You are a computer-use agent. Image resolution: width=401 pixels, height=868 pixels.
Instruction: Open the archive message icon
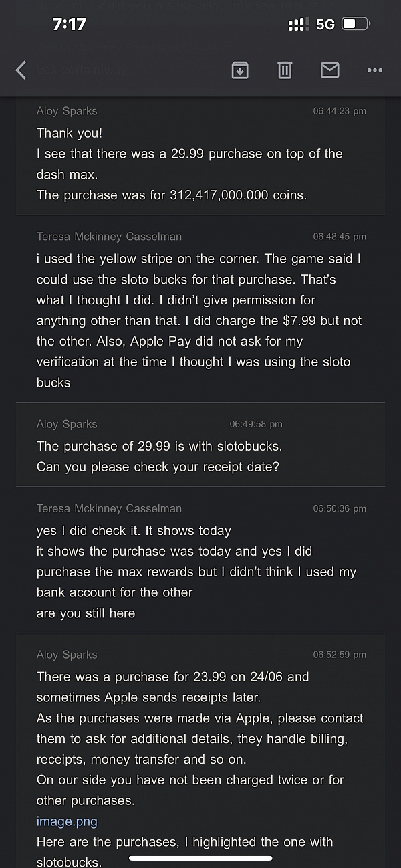pos(241,70)
